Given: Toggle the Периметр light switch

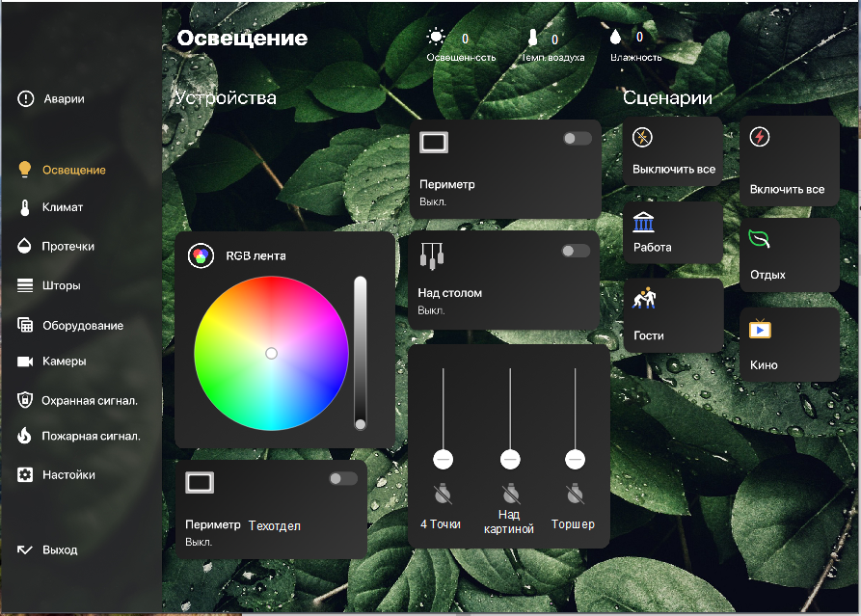Looking at the screenshot, I should (578, 139).
